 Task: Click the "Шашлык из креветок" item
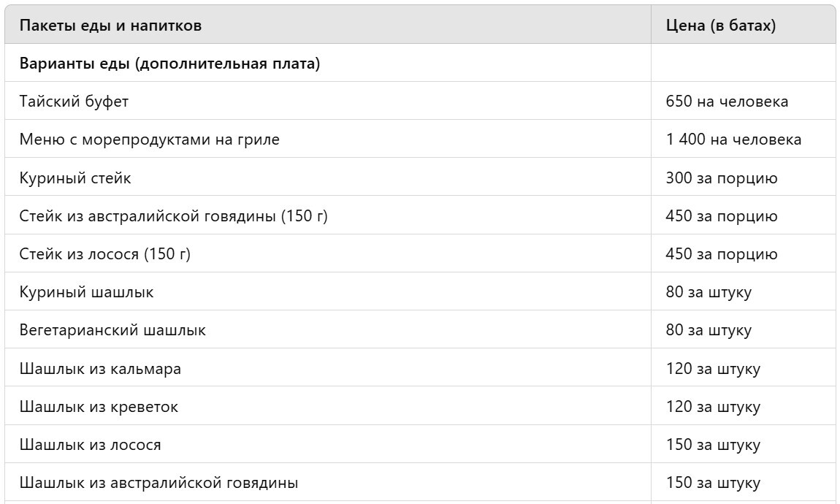click(x=99, y=407)
